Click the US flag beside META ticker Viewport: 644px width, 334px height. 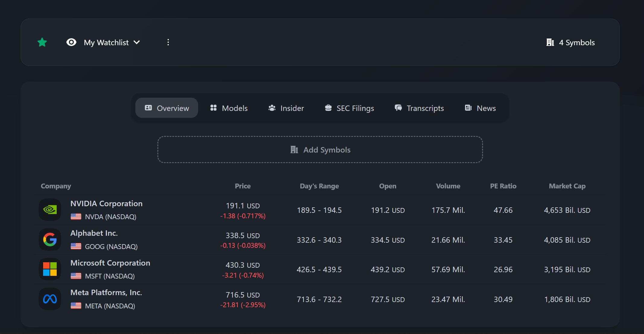[x=76, y=306]
